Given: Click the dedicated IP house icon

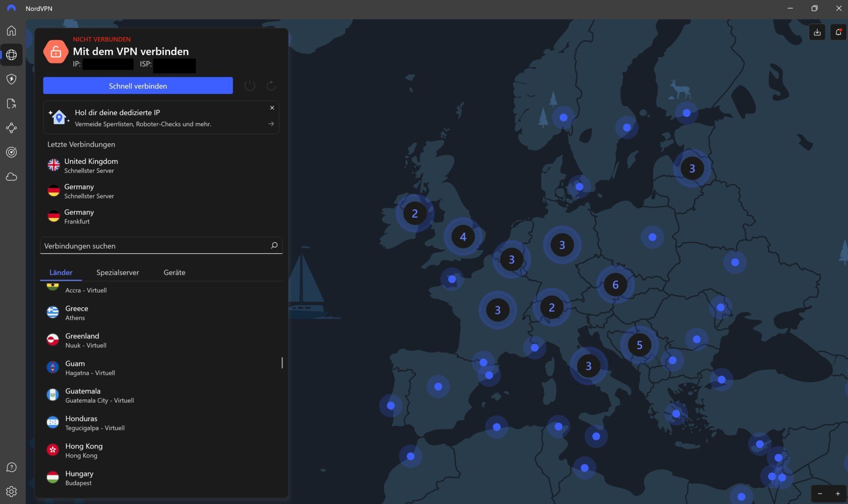Looking at the screenshot, I should coord(59,117).
